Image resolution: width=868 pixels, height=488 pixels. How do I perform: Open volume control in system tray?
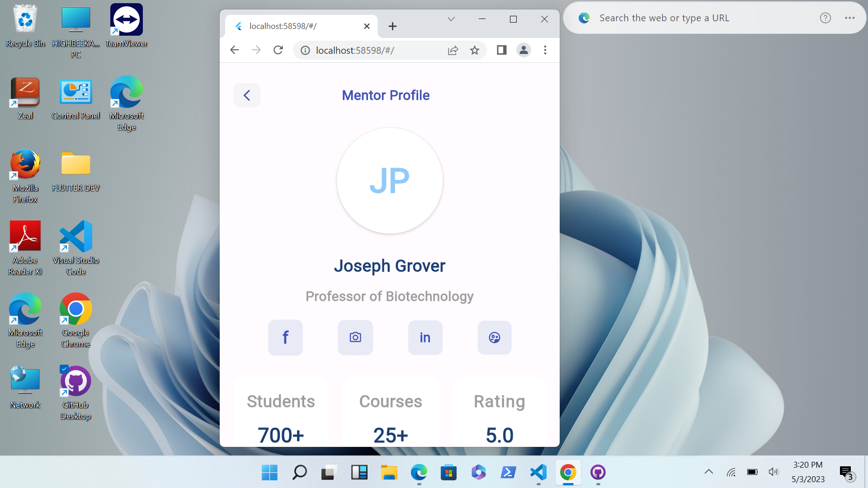(774, 472)
